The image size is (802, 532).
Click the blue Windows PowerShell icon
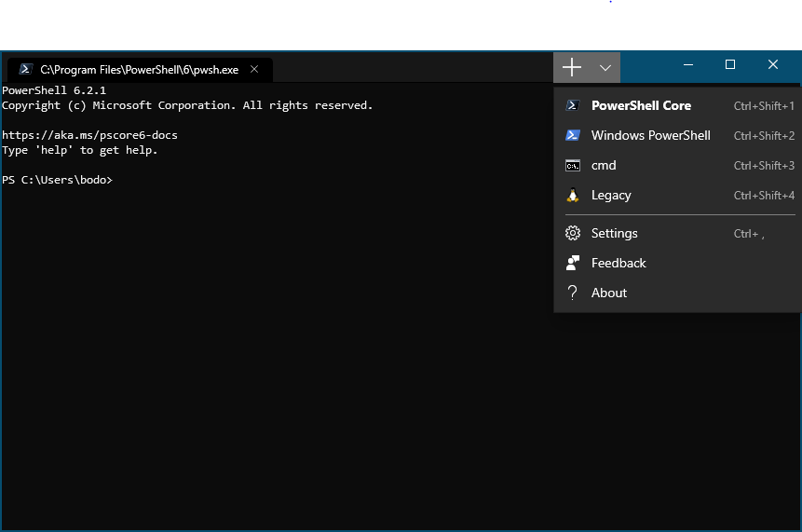[572, 135]
